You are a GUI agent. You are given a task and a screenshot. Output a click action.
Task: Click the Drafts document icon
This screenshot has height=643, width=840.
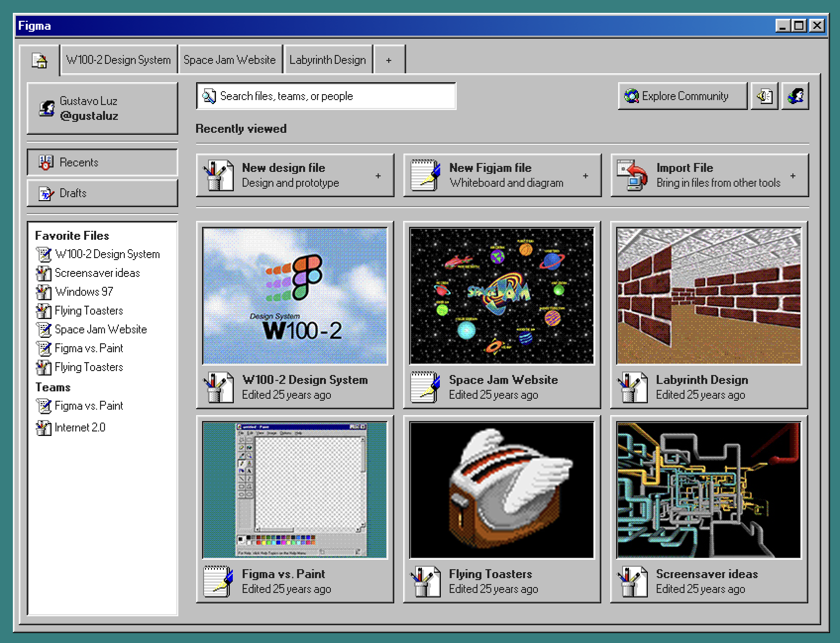tap(46, 194)
